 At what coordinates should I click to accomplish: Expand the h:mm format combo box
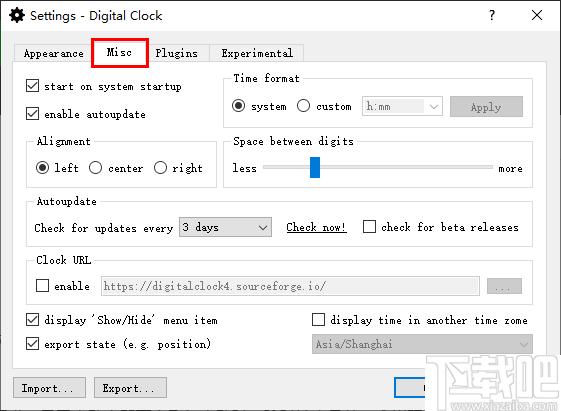pos(402,106)
